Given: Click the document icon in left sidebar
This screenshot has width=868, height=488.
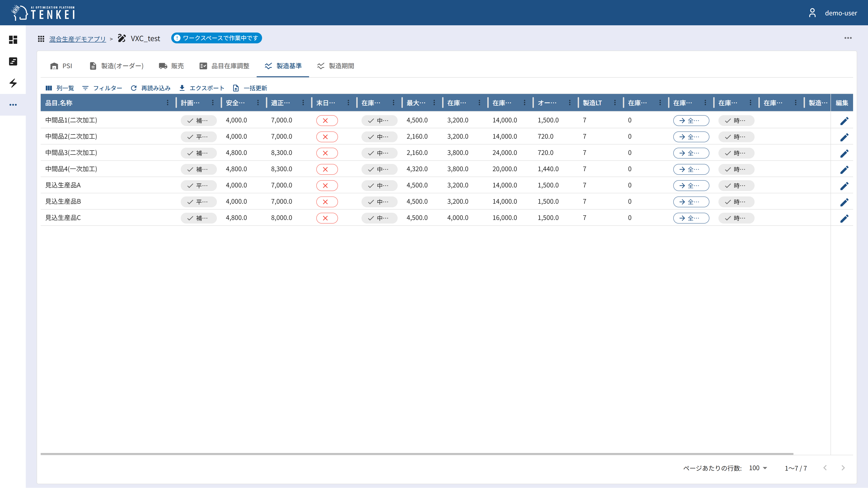Looking at the screenshot, I should (x=13, y=61).
